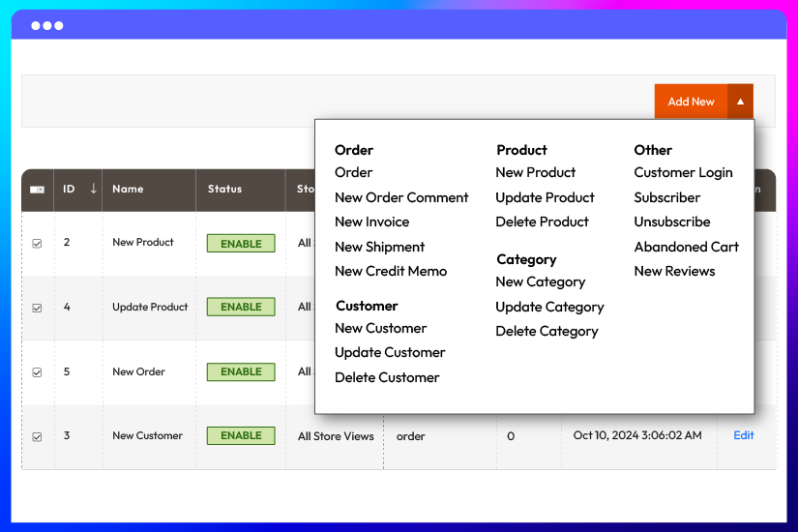Choose Delete Product menu entry

click(542, 222)
